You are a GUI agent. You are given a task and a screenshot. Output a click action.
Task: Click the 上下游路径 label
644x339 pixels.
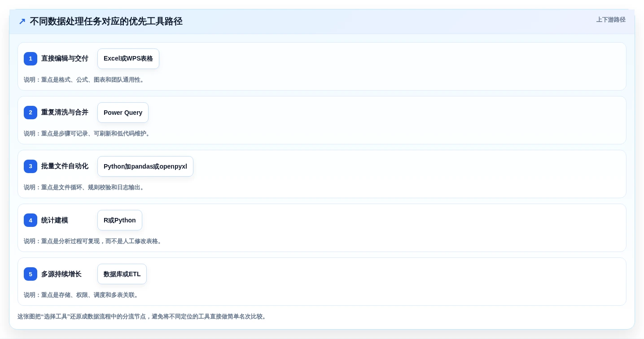(x=611, y=20)
